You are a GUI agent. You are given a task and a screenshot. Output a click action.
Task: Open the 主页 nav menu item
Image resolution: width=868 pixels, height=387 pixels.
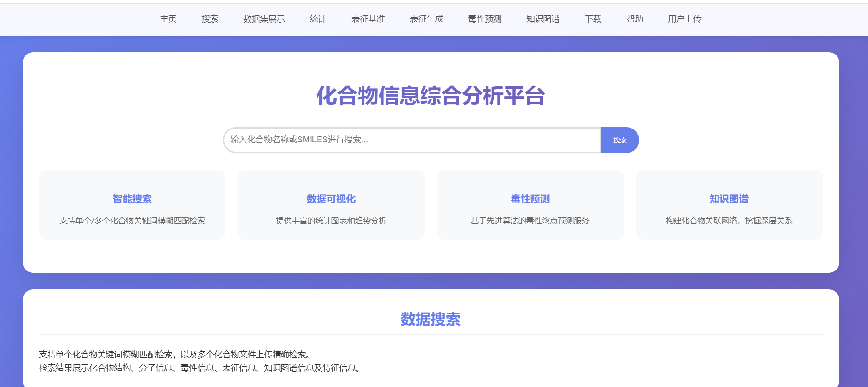pyautogui.click(x=168, y=19)
